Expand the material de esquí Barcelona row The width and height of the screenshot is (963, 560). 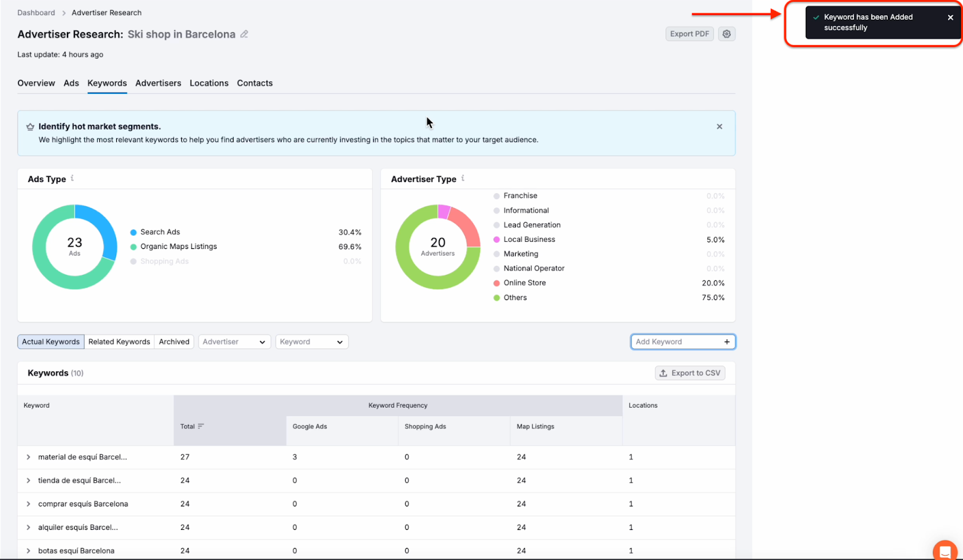click(28, 457)
